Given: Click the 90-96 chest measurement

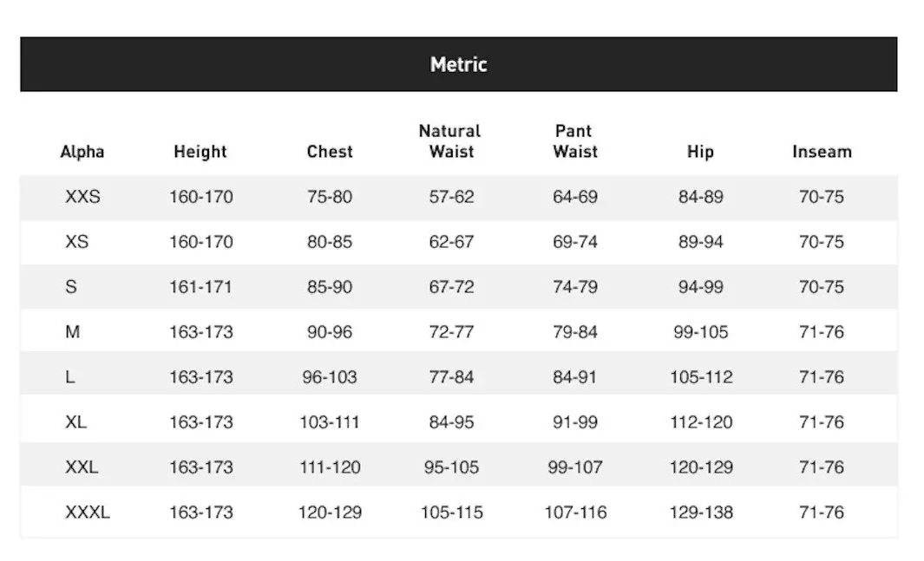Looking at the screenshot, I should pos(330,332).
